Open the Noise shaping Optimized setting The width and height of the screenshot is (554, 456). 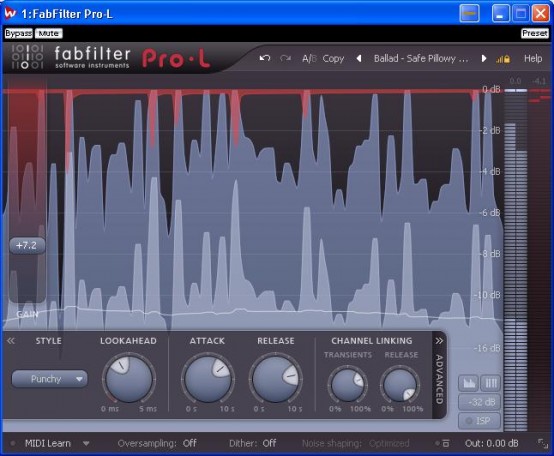tap(389, 443)
